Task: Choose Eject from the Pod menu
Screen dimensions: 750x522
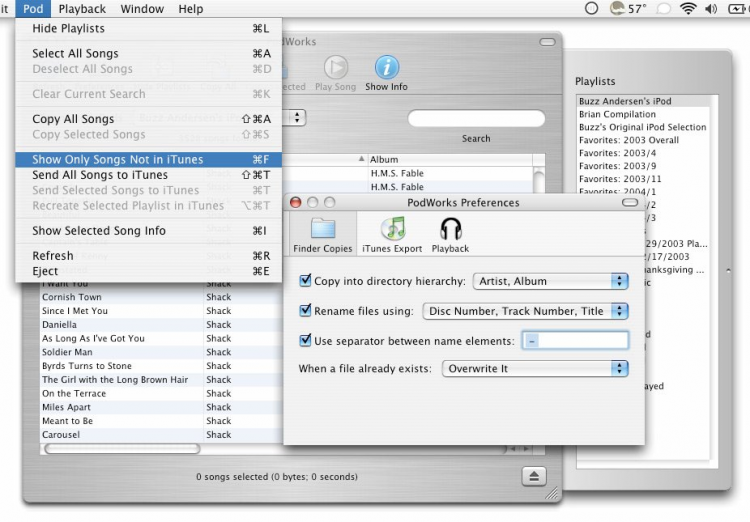Action: [149, 271]
